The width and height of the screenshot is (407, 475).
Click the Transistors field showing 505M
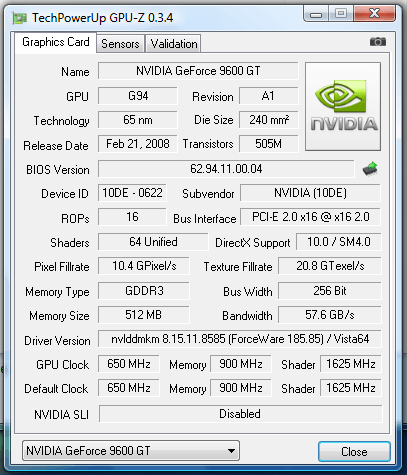pos(268,144)
